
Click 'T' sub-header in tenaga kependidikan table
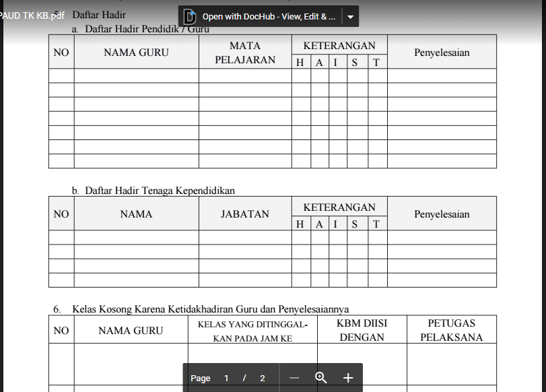[x=376, y=224]
